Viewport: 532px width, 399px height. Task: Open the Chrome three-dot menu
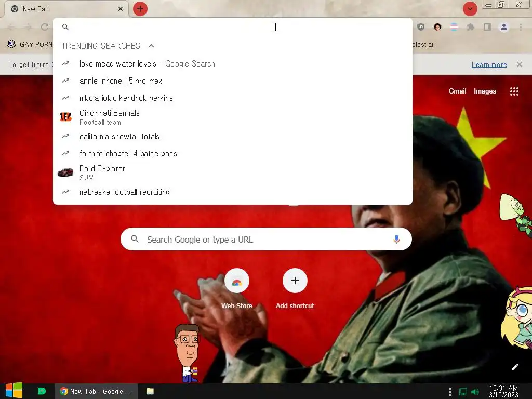521,27
